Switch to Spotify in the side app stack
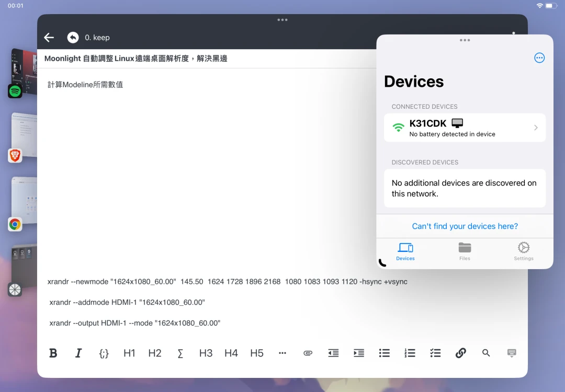The width and height of the screenshot is (565, 392). [x=15, y=91]
